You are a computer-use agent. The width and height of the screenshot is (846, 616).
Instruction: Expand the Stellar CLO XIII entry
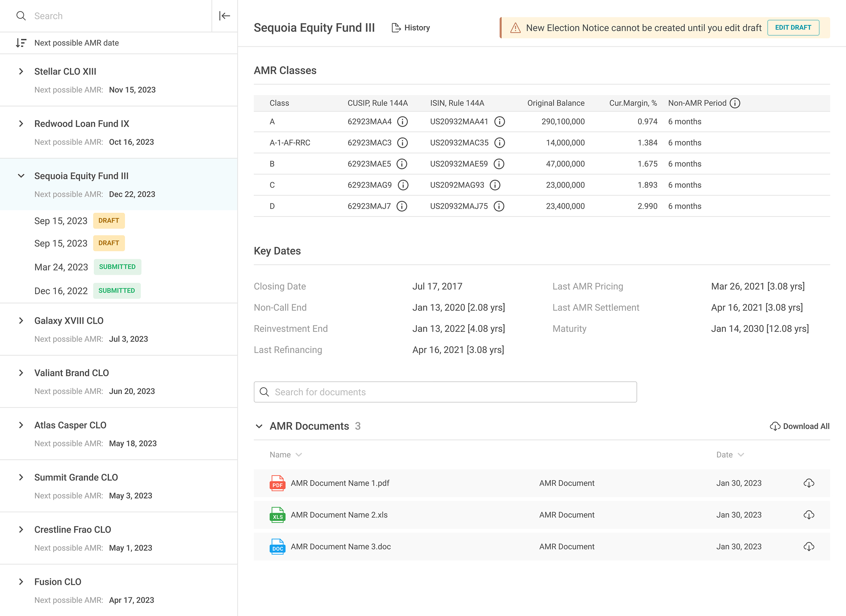(21, 71)
